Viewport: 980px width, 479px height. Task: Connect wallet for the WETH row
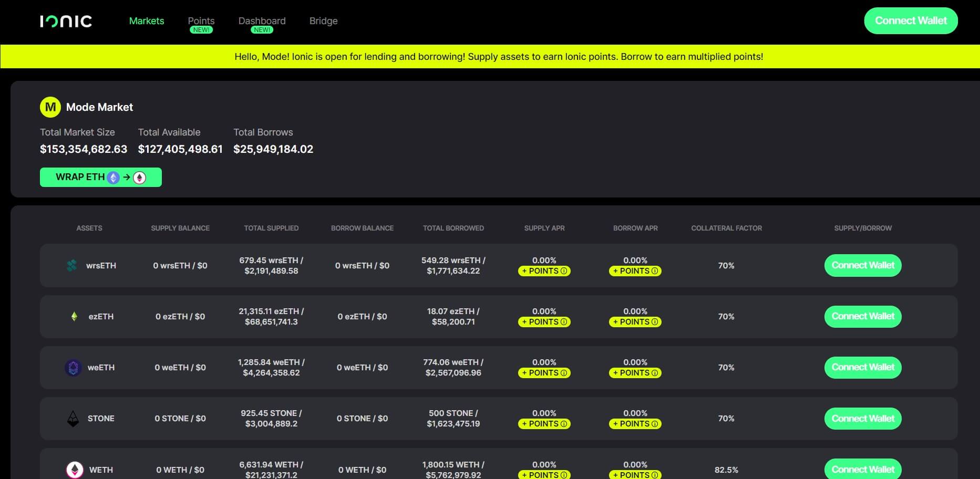click(863, 469)
